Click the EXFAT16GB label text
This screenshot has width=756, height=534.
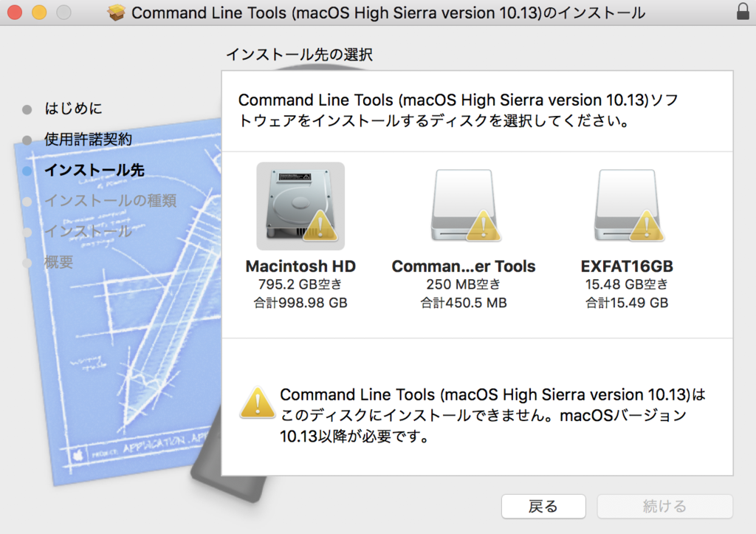(627, 267)
